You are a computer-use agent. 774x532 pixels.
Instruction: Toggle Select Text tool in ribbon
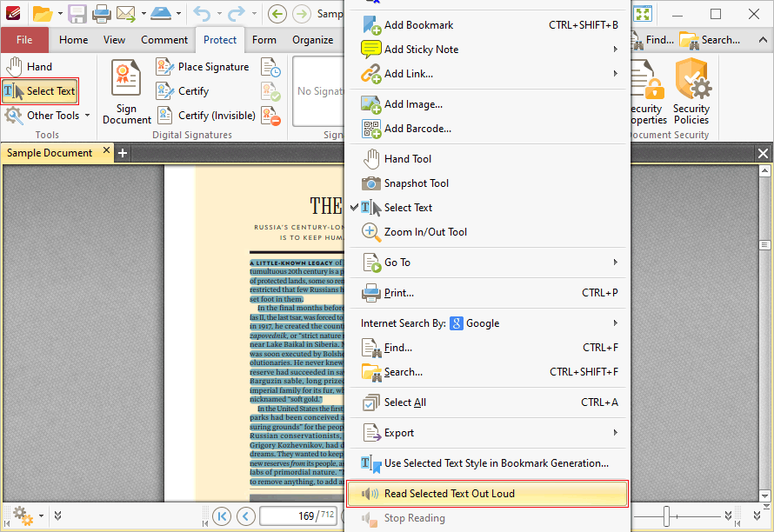click(41, 91)
